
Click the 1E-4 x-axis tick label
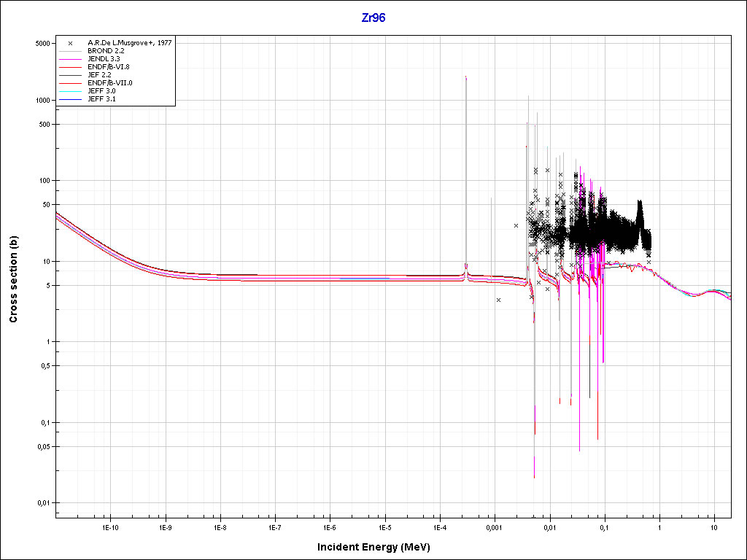(439, 526)
